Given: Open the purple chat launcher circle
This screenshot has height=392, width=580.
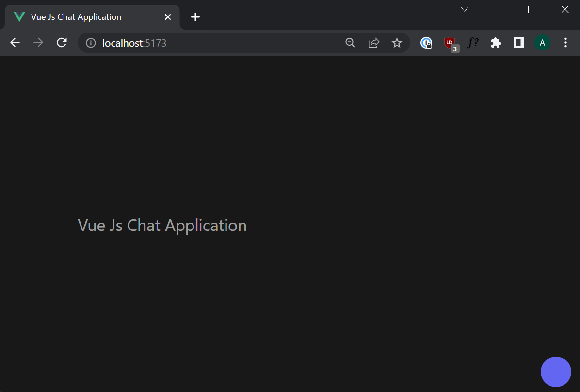Looking at the screenshot, I should click(x=556, y=372).
